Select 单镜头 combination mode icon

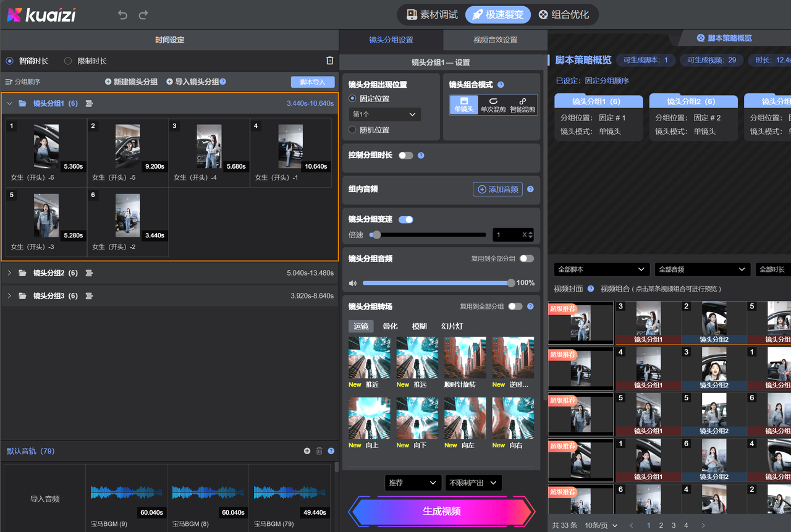pos(463,104)
